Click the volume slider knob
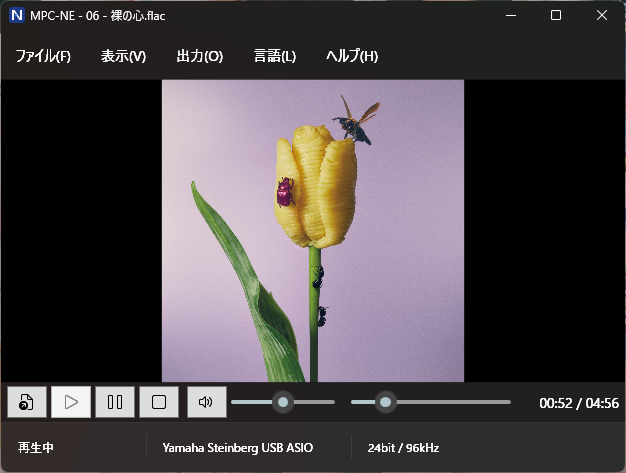 (283, 402)
